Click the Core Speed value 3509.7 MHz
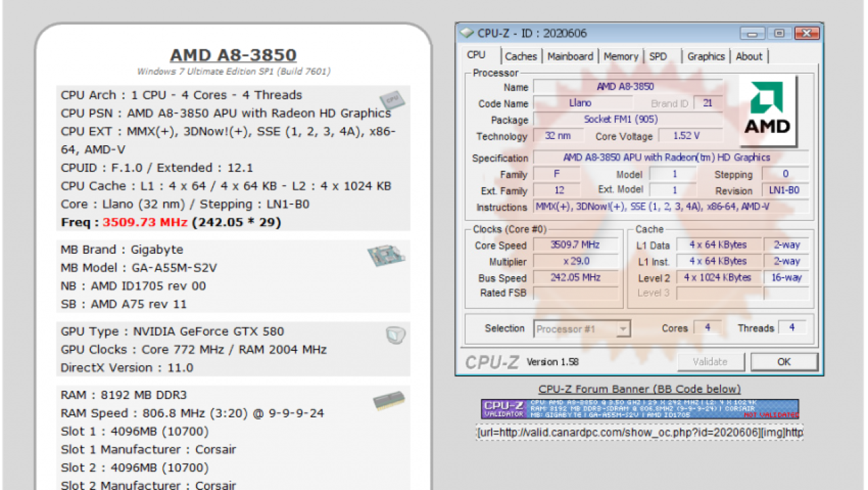This screenshot has width=868, height=490. (x=575, y=245)
